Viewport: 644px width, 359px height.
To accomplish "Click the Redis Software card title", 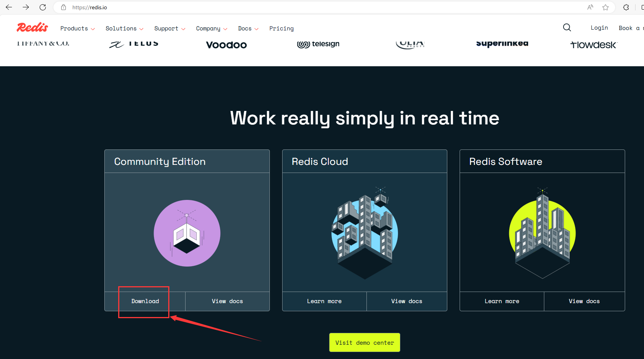I will [x=506, y=162].
